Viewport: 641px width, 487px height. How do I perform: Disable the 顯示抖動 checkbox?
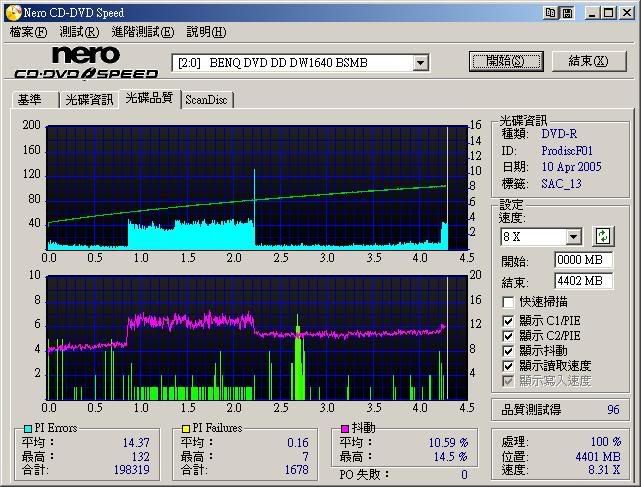[x=509, y=351]
